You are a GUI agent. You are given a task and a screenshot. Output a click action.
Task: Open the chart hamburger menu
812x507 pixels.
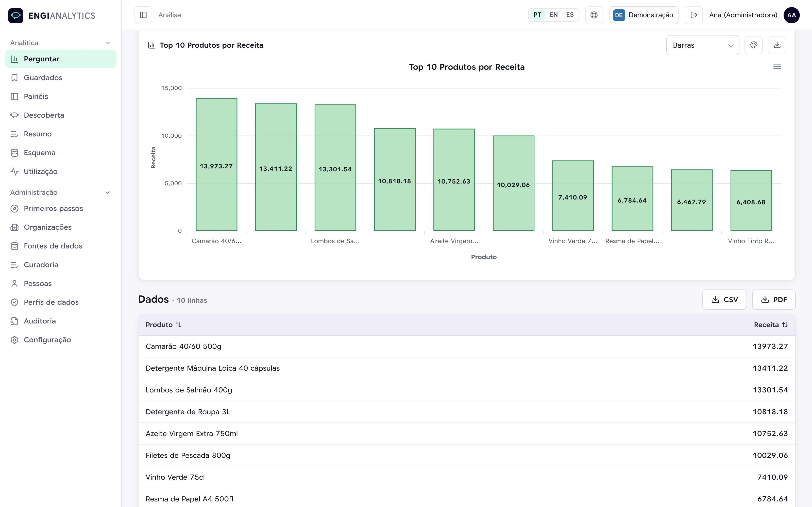[777, 66]
